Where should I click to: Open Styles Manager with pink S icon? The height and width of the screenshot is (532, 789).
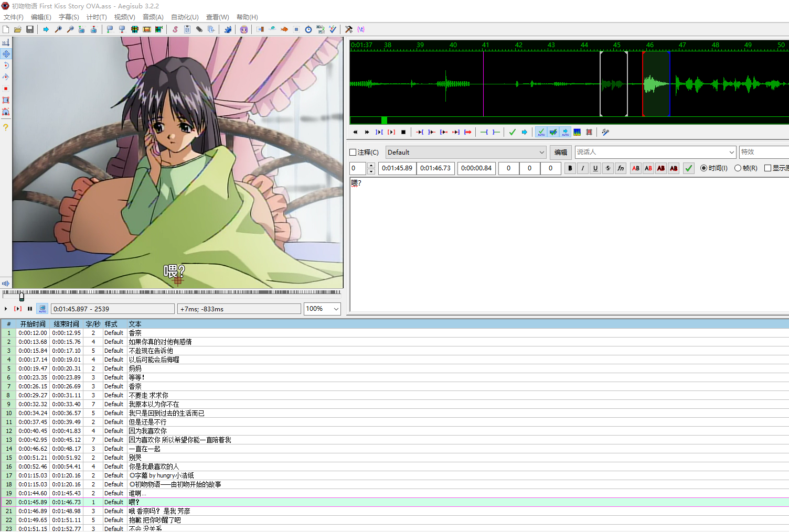(x=175, y=29)
